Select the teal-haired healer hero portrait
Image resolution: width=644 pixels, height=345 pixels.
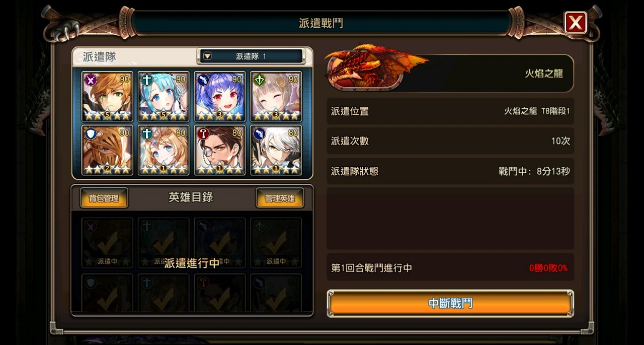[x=164, y=96]
